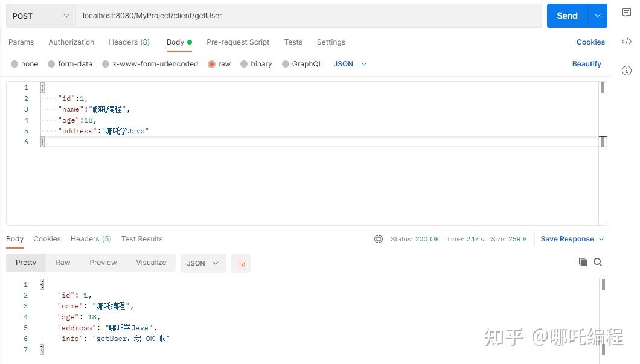Click the Send button

(x=566, y=15)
